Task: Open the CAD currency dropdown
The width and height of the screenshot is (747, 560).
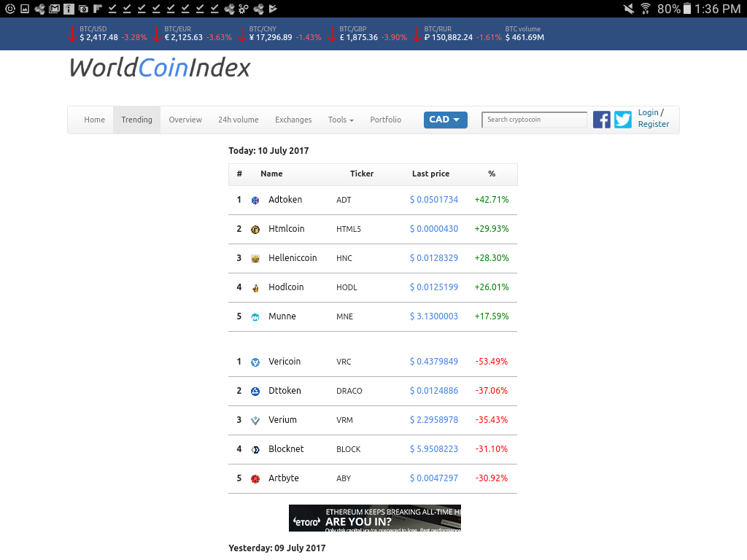Action: click(446, 120)
